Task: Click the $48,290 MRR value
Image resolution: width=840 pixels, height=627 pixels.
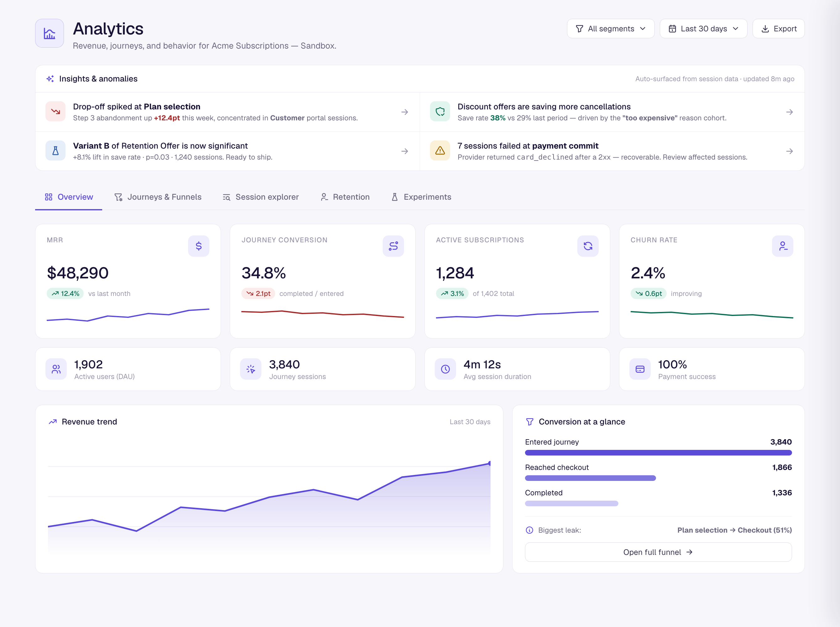Action: pyautogui.click(x=78, y=273)
